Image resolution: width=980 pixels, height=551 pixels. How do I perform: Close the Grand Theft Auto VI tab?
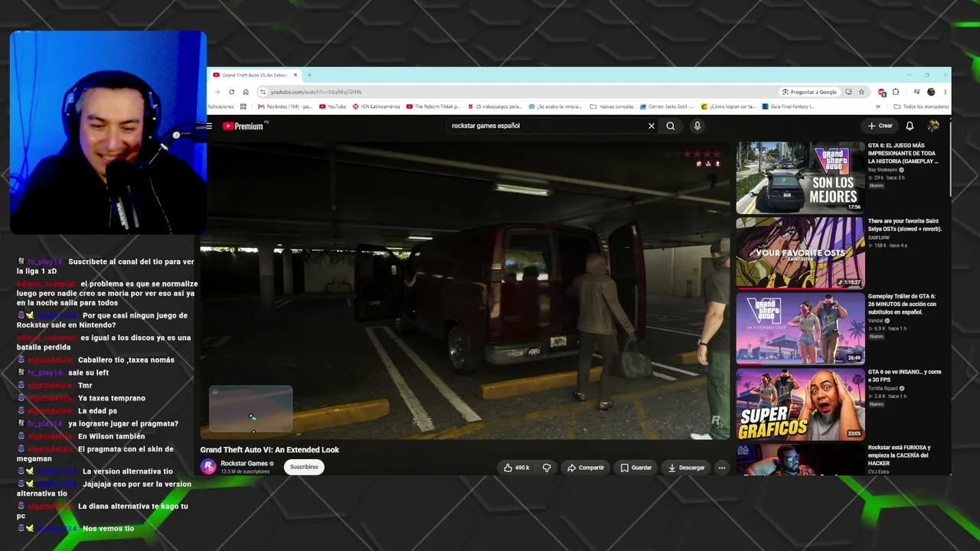pos(297,75)
